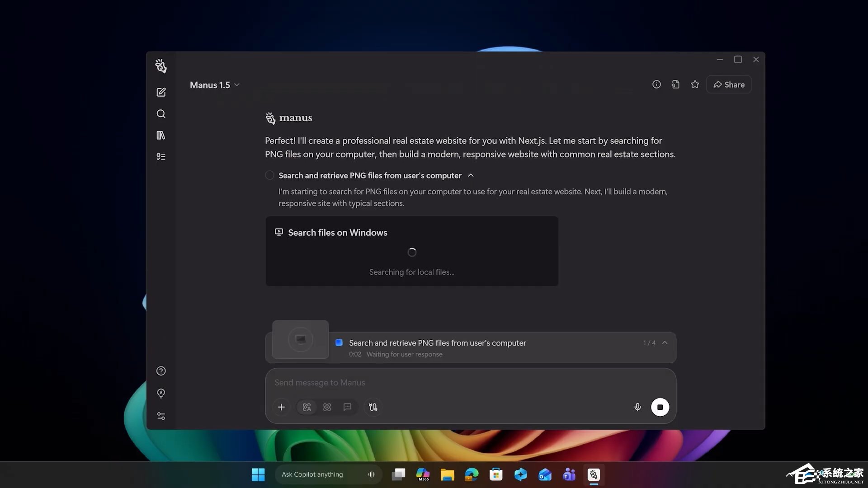Stop the running task with the stop button
This screenshot has height=488, width=868.
(x=660, y=407)
